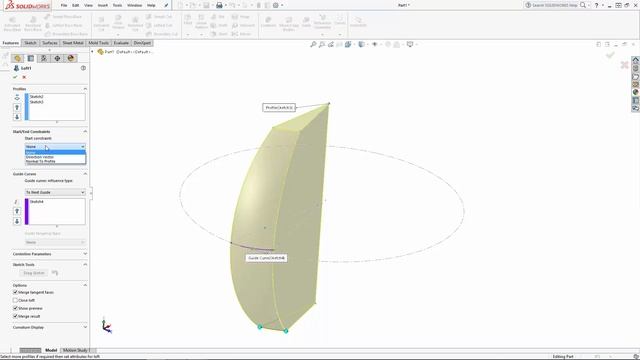Switch to the Surfaces tab
This screenshot has height=360, width=640.
50,43
